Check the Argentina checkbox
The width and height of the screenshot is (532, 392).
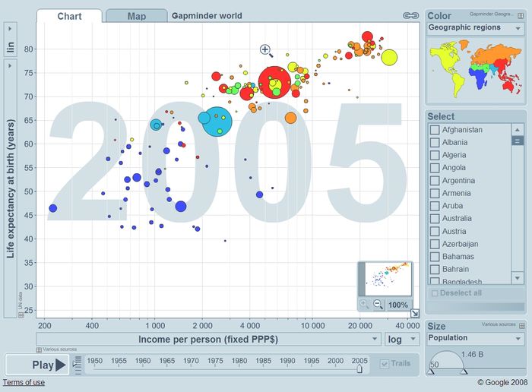[434, 180]
